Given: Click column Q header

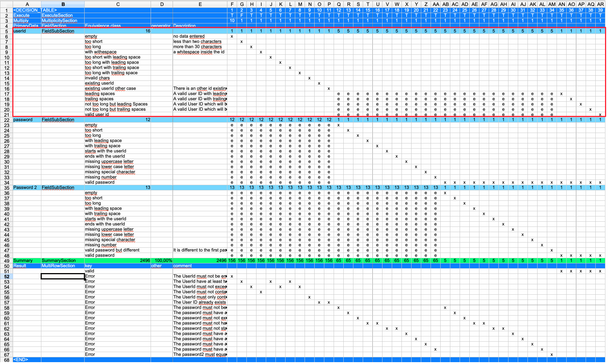Looking at the screenshot, I should (338, 4).
